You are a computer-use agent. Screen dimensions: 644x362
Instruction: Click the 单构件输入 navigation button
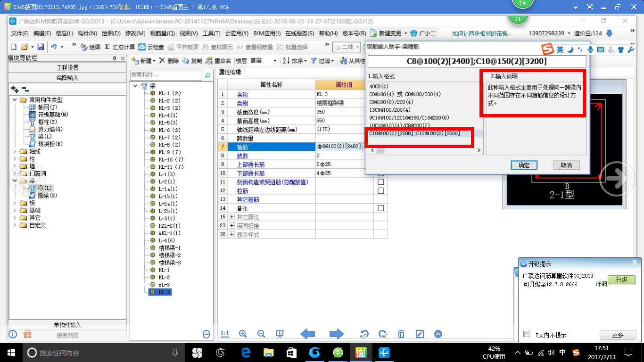(67, 325)
